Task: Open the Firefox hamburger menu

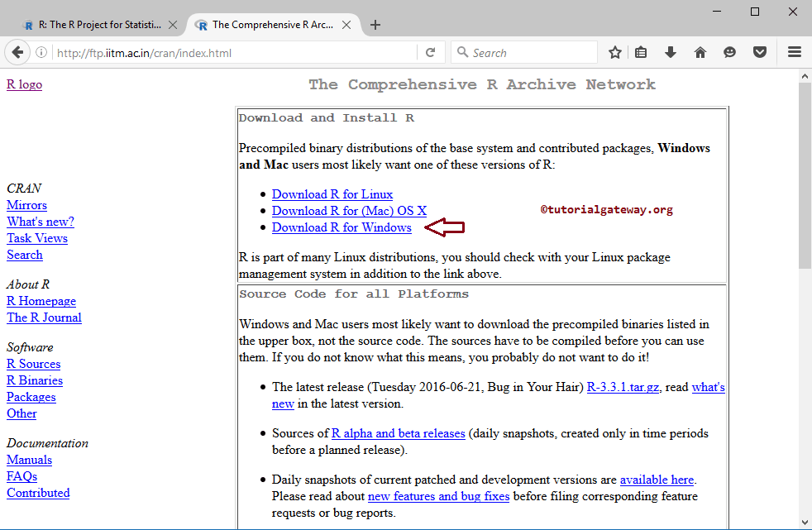Action: [794, 51]
